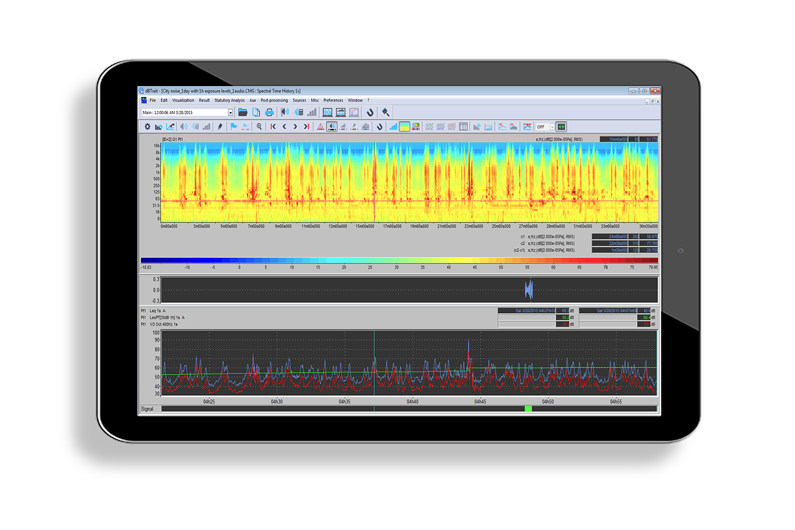795x530 pixels.
Task: Click the blue flag marker icon
Action: tap(234, 127)
